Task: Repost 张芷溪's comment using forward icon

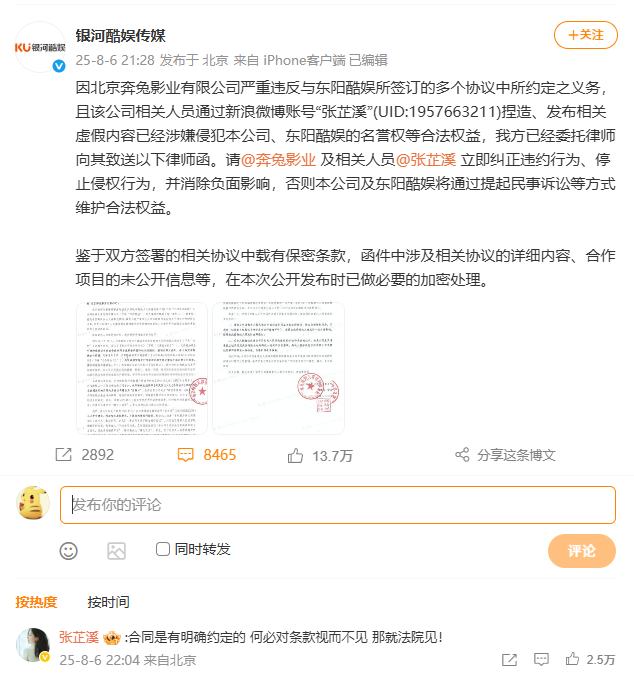Action: tap(509, 660)
